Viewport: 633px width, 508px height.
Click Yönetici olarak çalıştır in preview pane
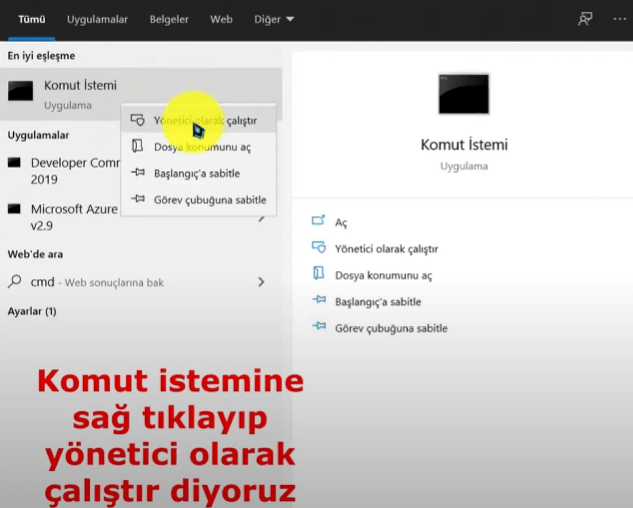(386, 249)
